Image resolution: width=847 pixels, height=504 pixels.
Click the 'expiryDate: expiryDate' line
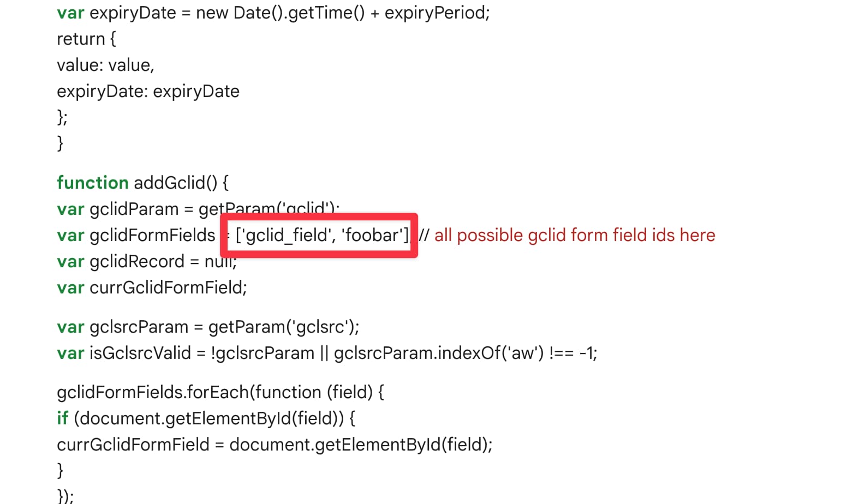[148, 91]
